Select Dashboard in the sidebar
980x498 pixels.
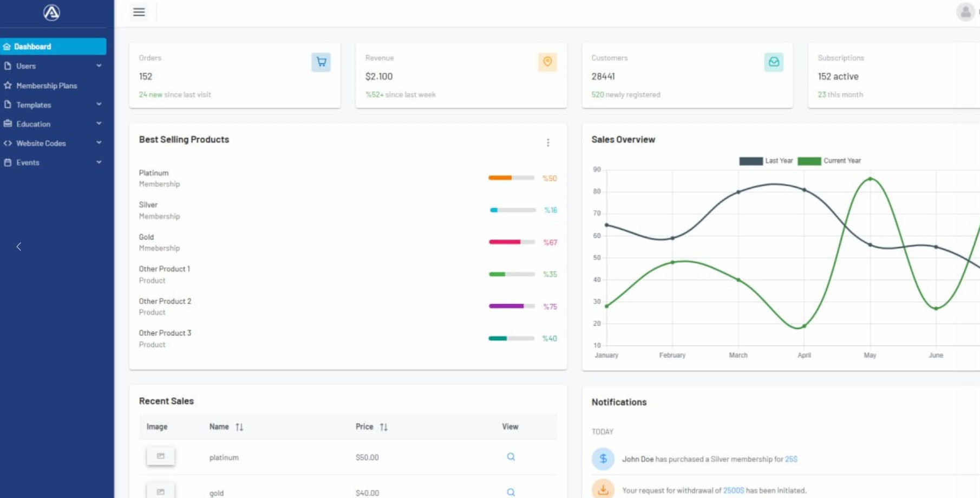click(x=53, y=47)
